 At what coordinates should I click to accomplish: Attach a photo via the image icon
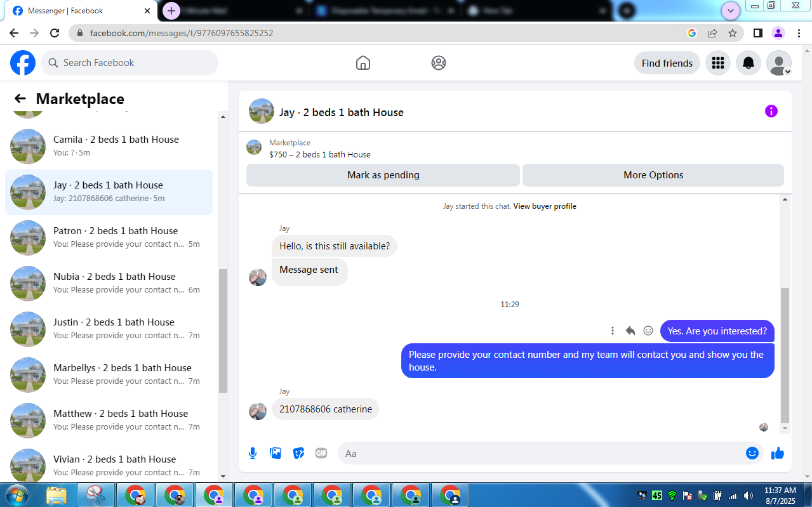pyautogui.click(x=276, y=453)
